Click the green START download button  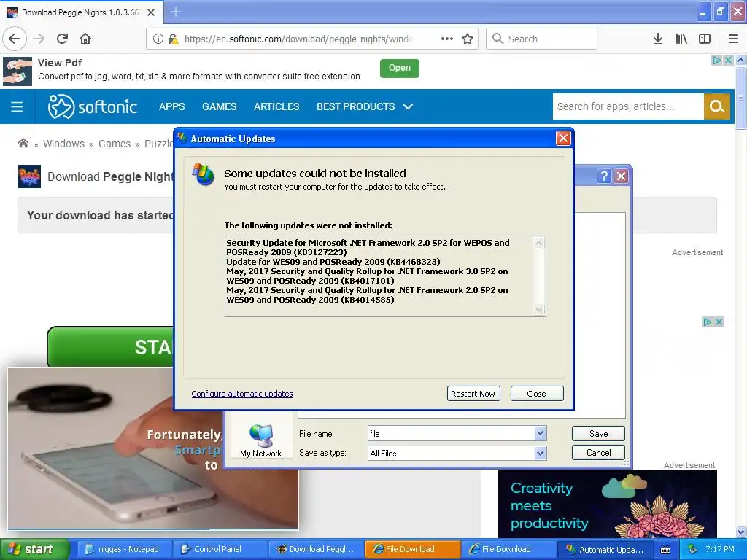point(111,346)
